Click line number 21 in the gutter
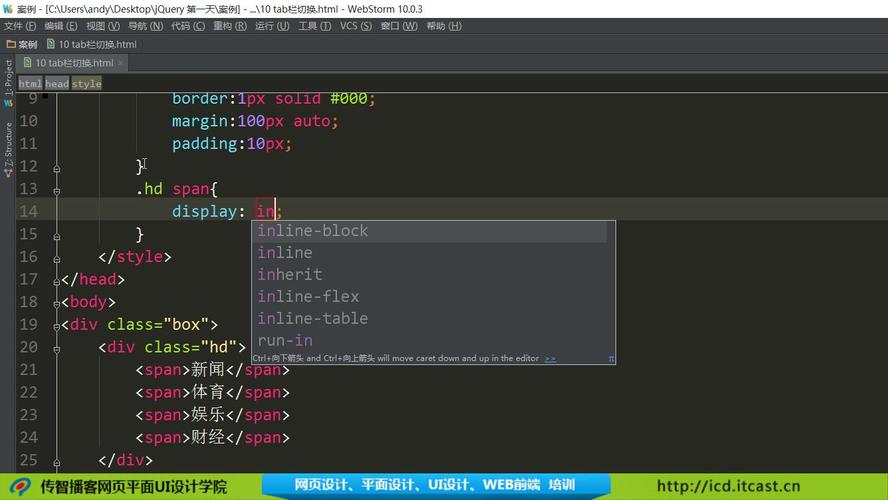888x500 pixels. pyautogui.click(x=28, y=370)
